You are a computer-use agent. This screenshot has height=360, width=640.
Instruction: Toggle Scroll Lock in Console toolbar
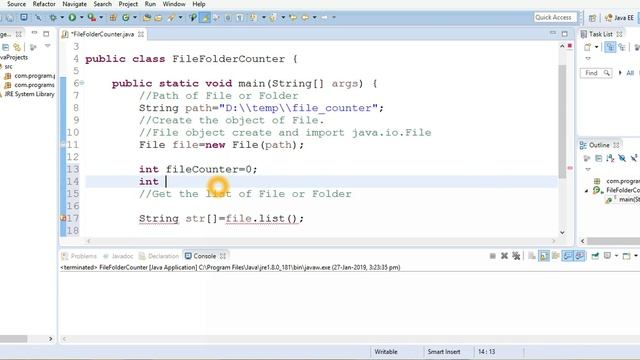click(x=544, y=256)
